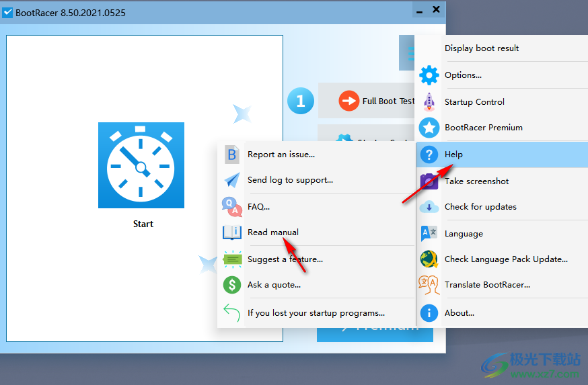Select Translate BootRacer... entry

tap(502, 285)
